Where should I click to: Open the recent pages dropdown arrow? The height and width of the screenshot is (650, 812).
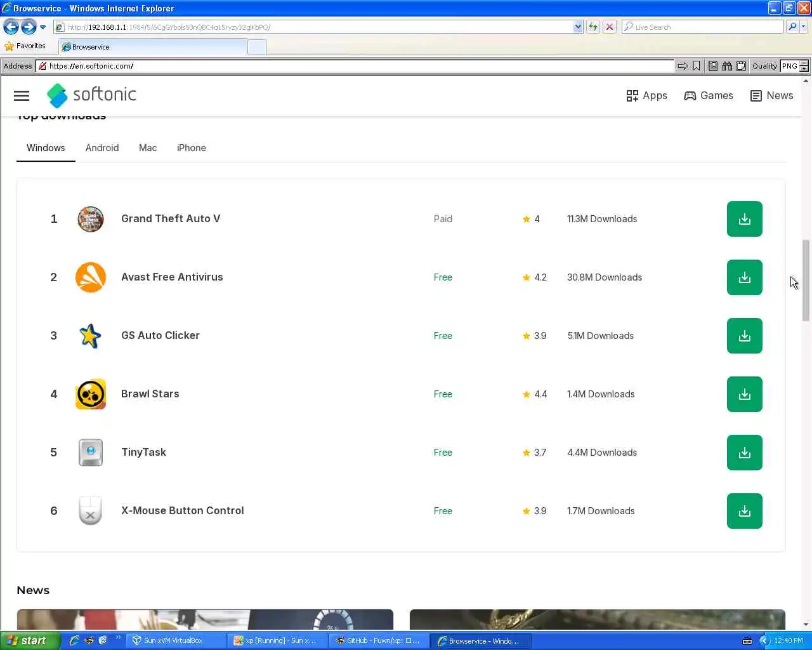tap(43, 27)
